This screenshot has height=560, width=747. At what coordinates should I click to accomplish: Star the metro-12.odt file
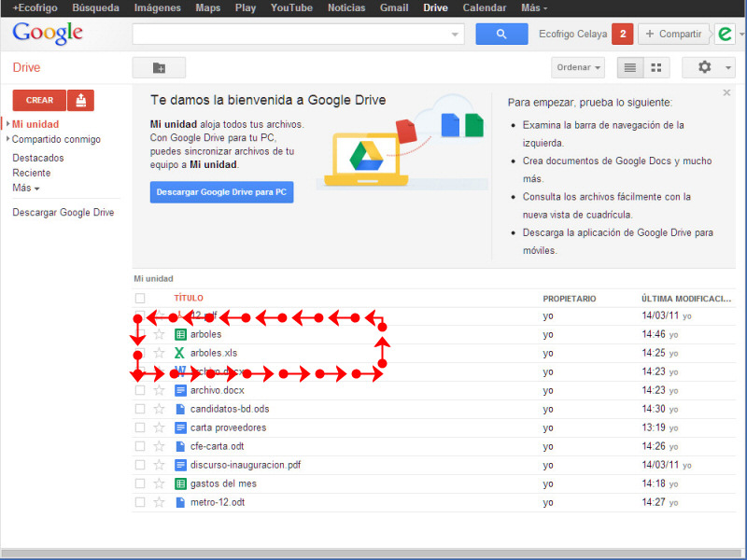[159, 502]
